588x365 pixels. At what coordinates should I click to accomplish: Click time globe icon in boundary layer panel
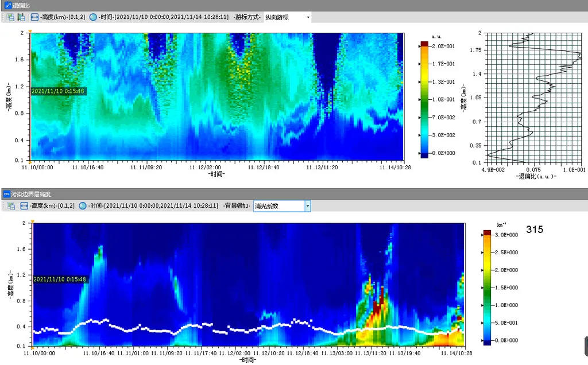click(x=83, y=205)
